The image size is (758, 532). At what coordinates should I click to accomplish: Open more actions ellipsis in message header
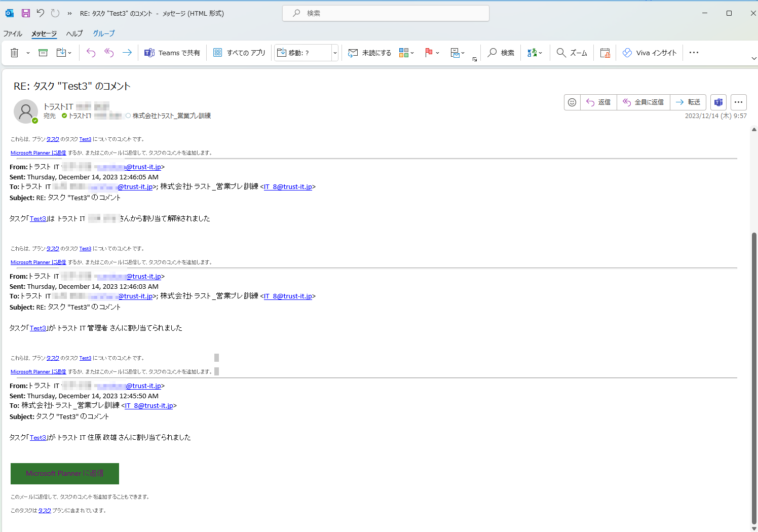click(x=739, y=102)
